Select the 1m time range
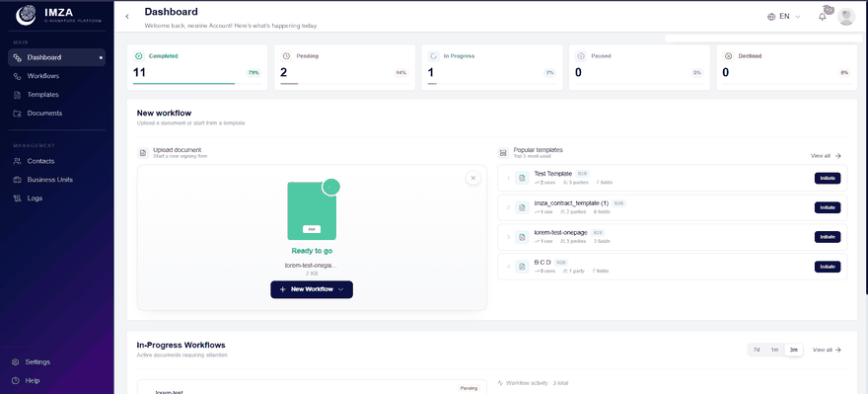Image resolution: width=868 pixels, height=394 pixels. click(775, 350)
